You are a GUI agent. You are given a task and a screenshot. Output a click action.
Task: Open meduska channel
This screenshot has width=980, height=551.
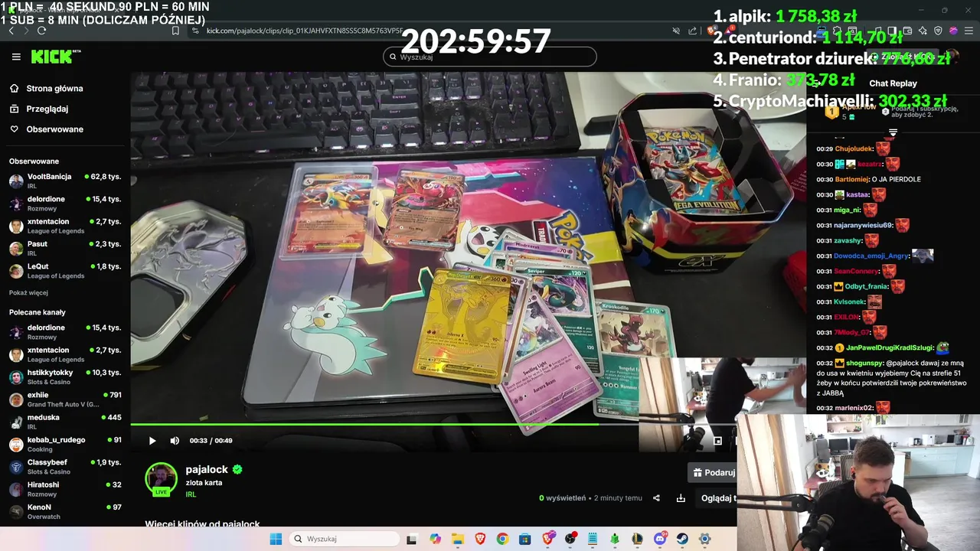[65, 422]
